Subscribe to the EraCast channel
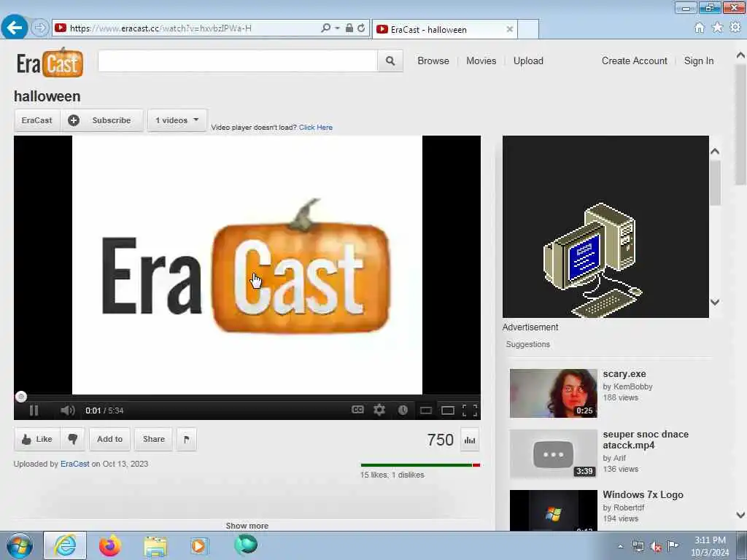Screen dimensions: 747x560 point(102,120)
